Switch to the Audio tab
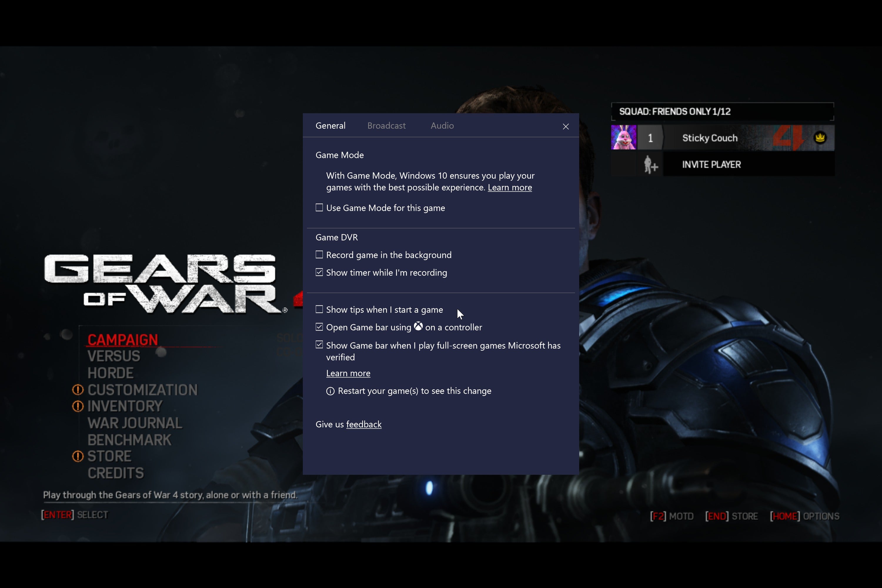 tap(442, 125)
